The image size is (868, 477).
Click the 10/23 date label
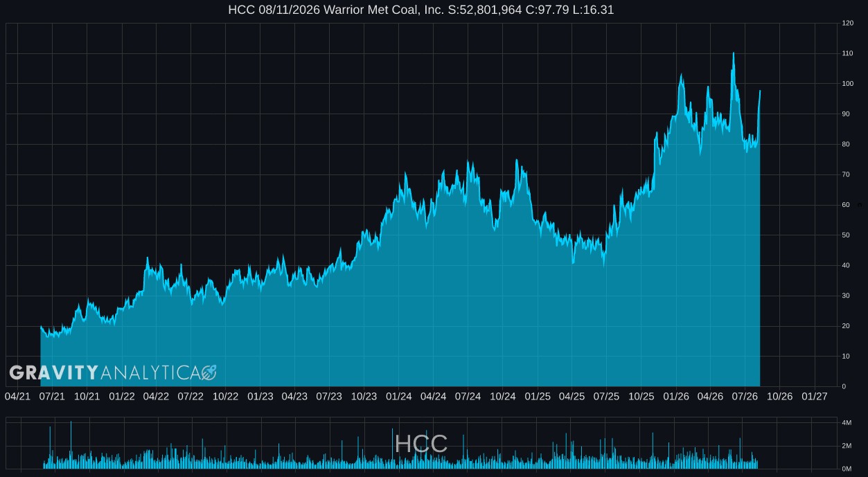pyautogui.click(x=364, y=397)
